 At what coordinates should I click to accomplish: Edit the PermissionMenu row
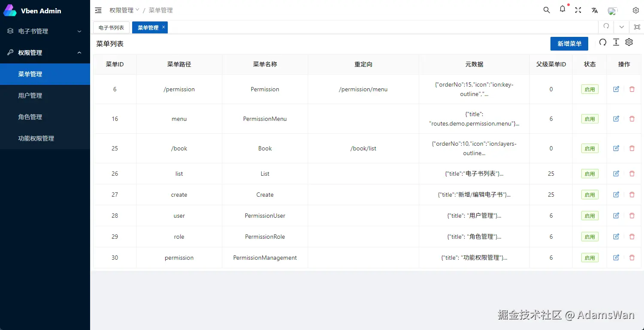[616, 119]
